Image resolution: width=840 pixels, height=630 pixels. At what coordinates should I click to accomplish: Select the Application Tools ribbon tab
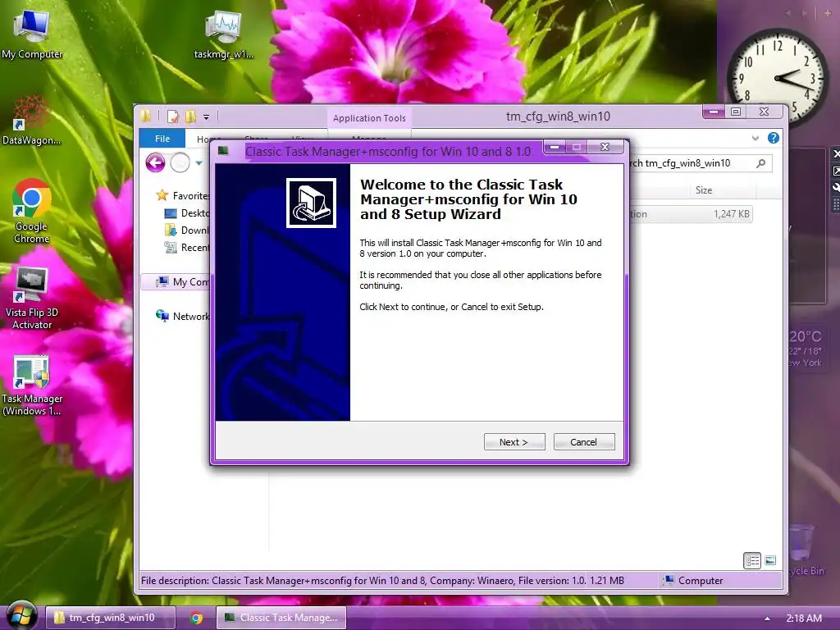(369, 118)
